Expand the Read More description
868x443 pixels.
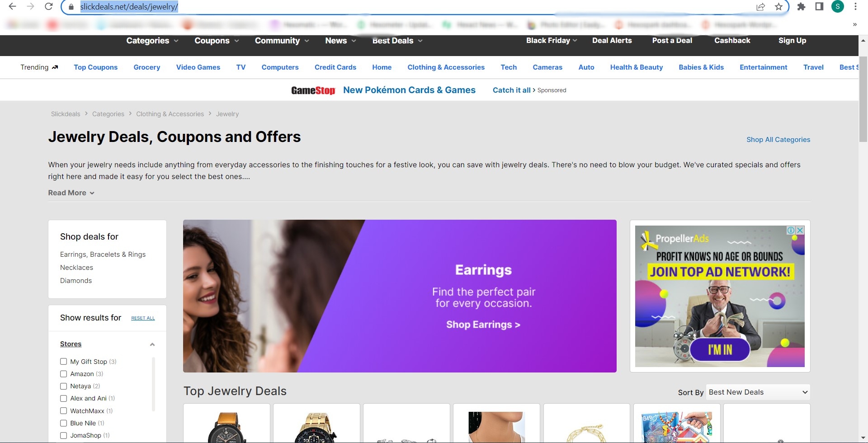71,193
